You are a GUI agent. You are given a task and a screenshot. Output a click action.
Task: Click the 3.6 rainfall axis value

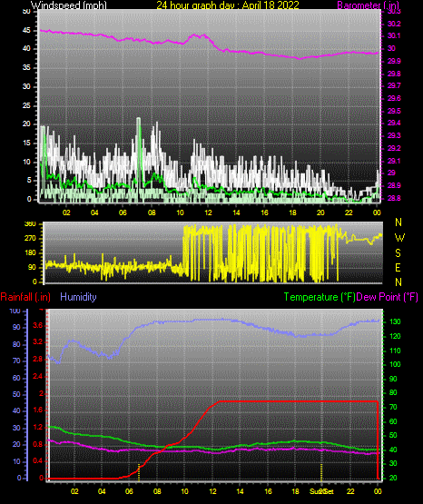37,326
